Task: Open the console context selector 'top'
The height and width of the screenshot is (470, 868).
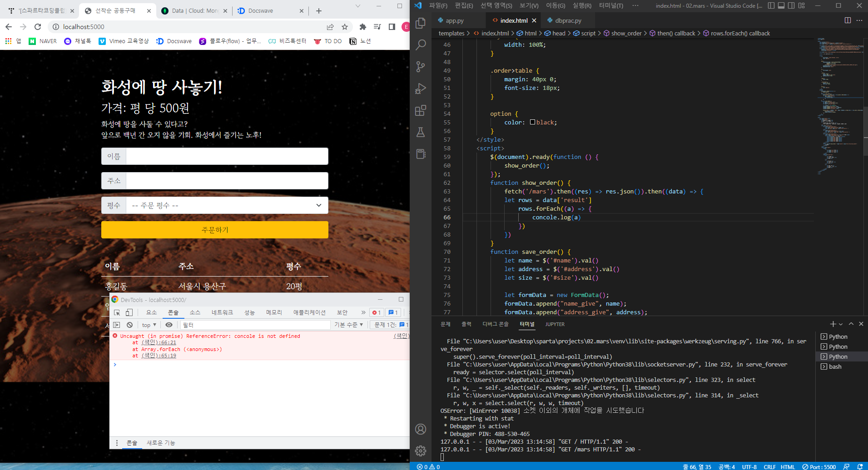Action: pos(149,325)
